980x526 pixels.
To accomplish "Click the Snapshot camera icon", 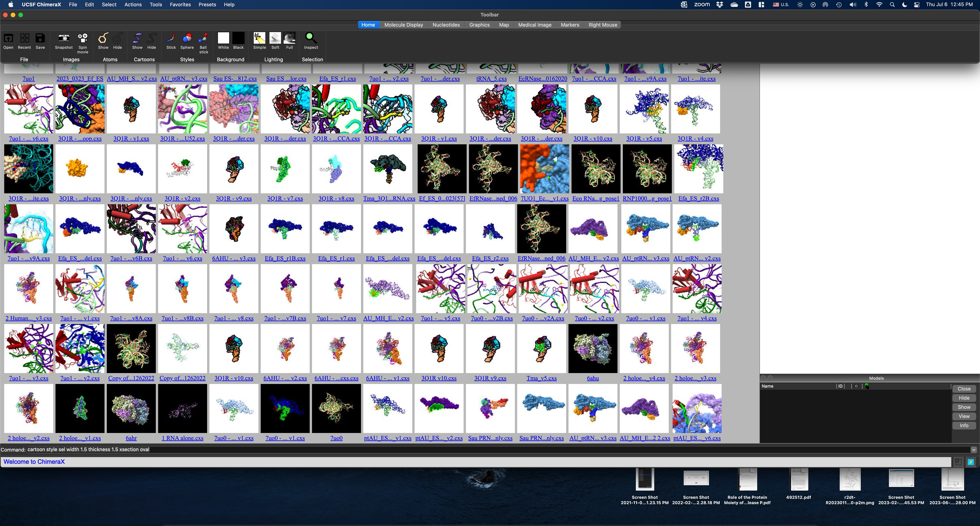I will tap(64, 38).
